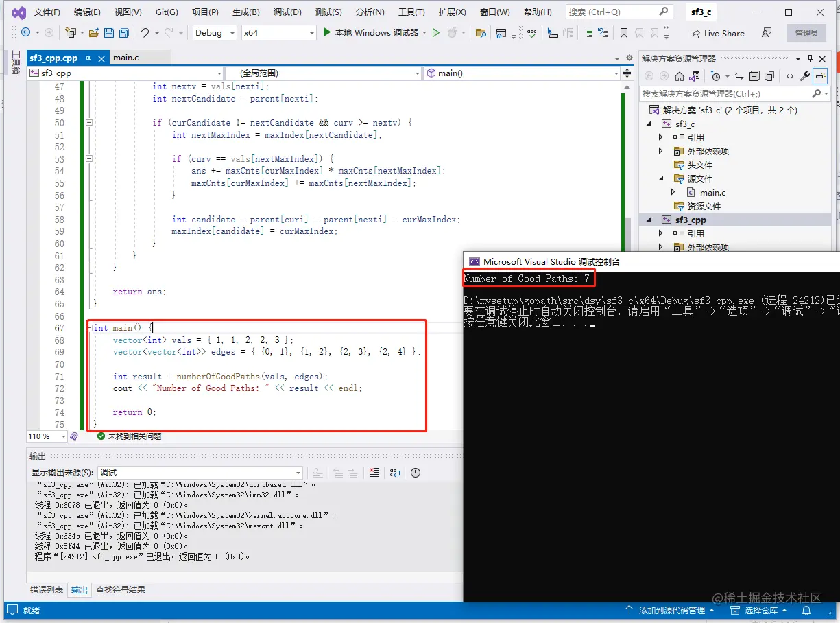
Task: Clear all output icon in output panel
Action: (x=374, y=472)
